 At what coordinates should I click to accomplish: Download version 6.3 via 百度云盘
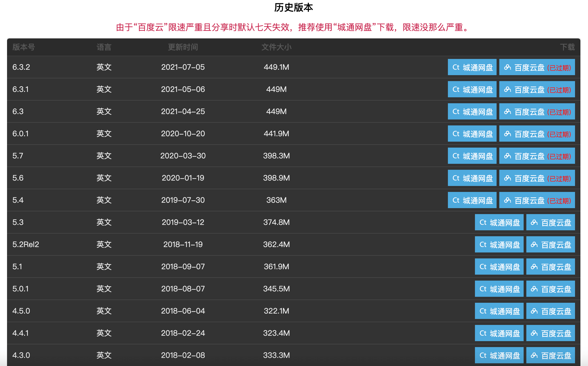[x=537, y=111]
